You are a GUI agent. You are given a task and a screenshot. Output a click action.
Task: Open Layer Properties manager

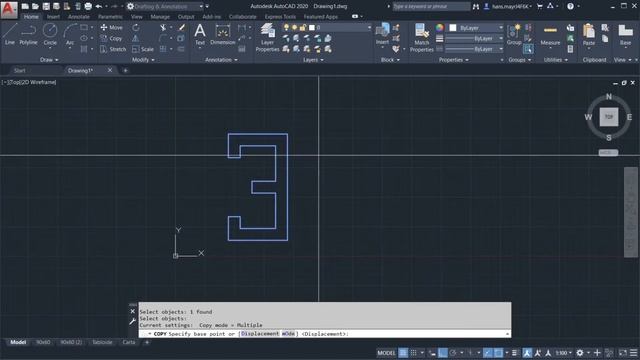click(x=267, y=37)
